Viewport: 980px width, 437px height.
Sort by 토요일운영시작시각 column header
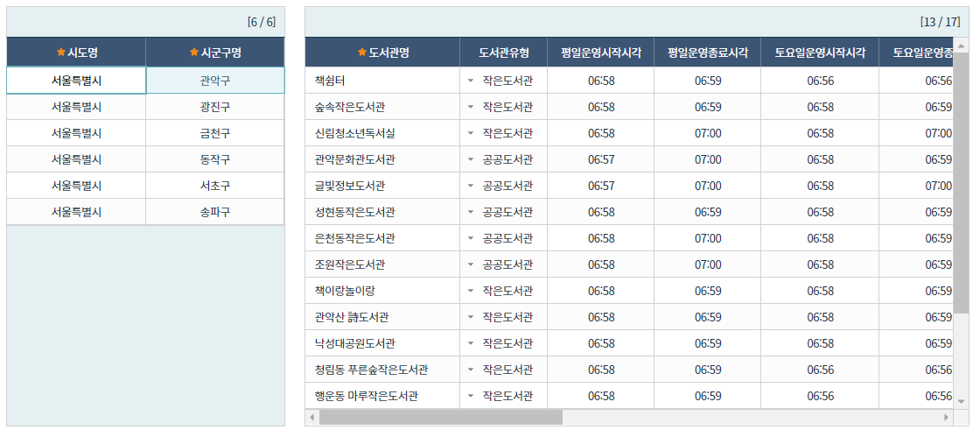coord(820,53)
